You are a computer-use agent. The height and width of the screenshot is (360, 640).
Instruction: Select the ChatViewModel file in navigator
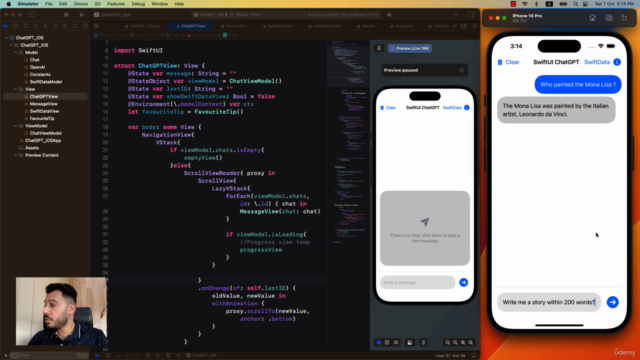pos(45,133)
